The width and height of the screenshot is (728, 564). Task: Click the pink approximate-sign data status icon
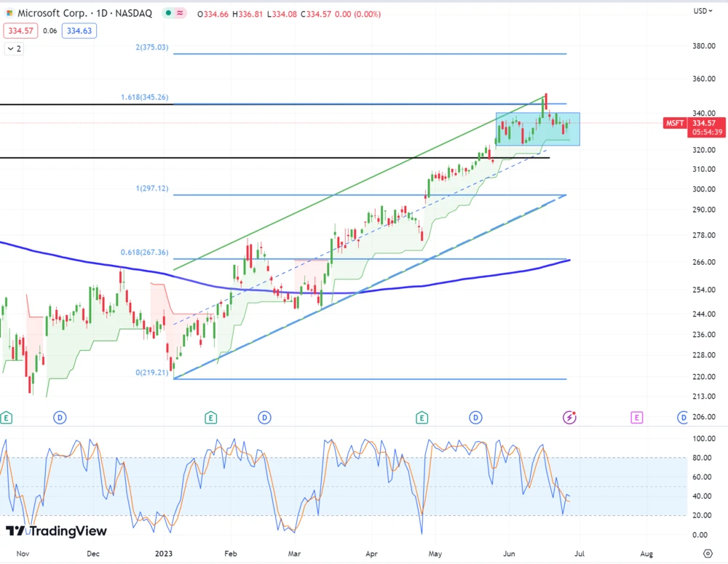[180, 13]
